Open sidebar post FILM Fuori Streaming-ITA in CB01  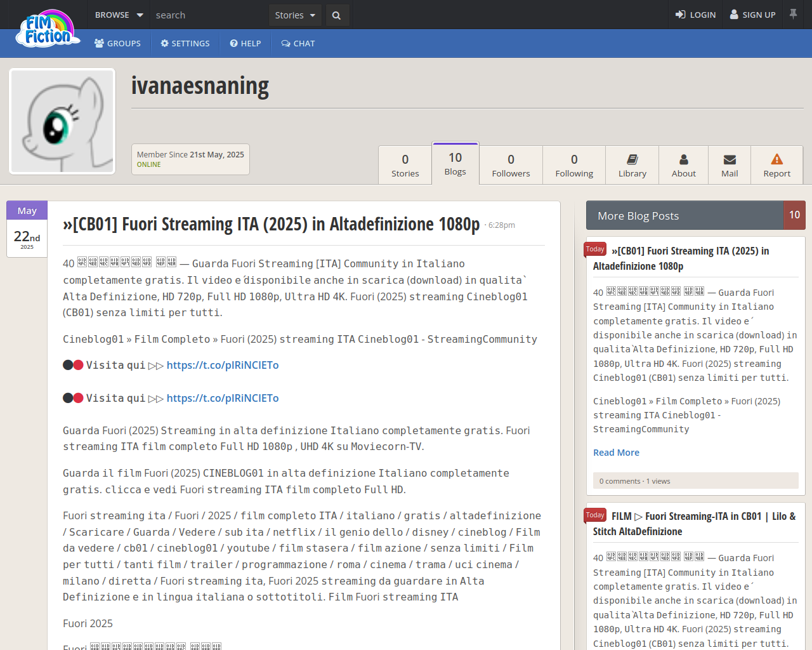(694, 524)
